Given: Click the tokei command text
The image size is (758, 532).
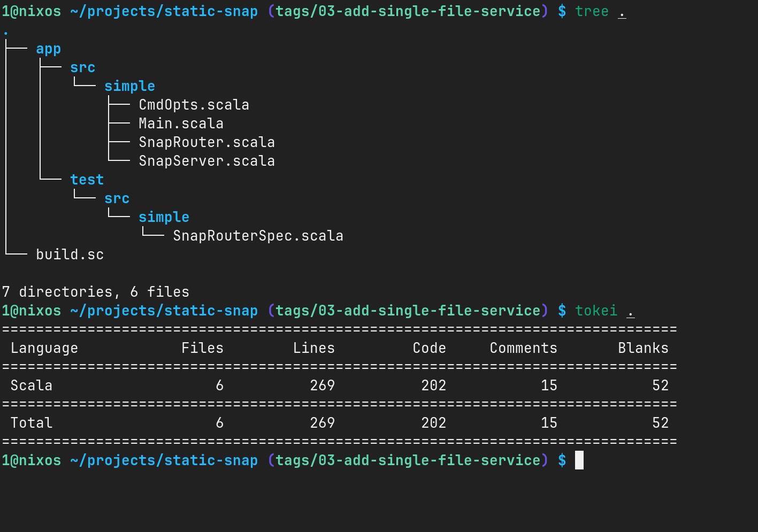Looking at the screenshot, I should pos(596,311).
